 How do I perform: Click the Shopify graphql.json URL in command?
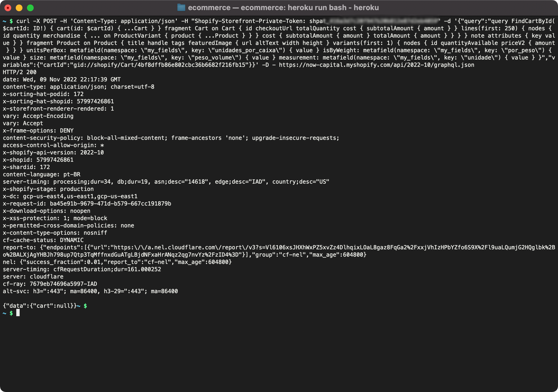[376, 65]
